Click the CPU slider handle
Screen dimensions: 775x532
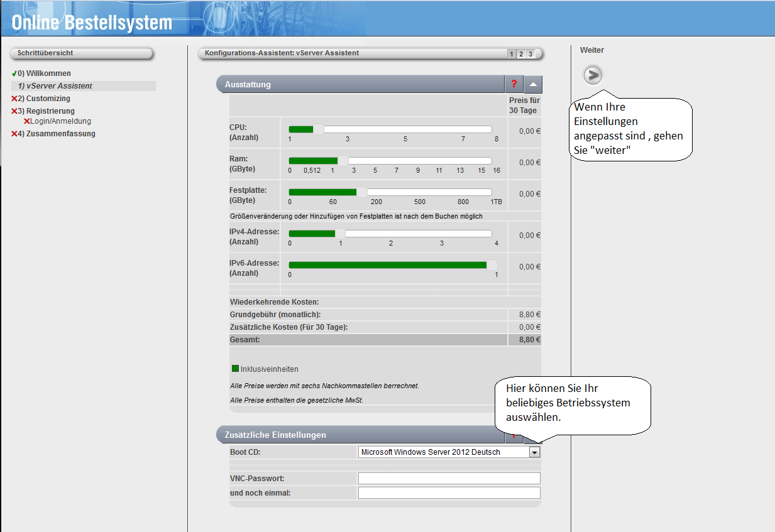click(x=318, y=129)
